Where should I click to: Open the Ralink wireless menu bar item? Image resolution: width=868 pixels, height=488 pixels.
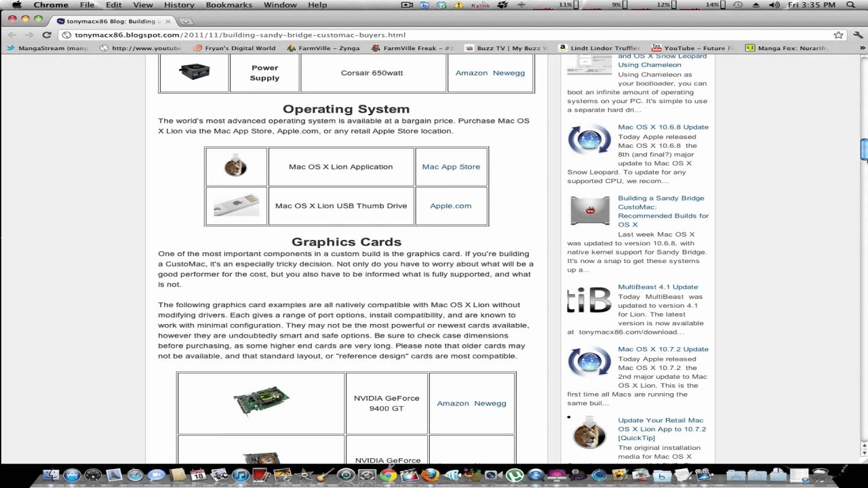pyautogui.click(x=481, y=5)
